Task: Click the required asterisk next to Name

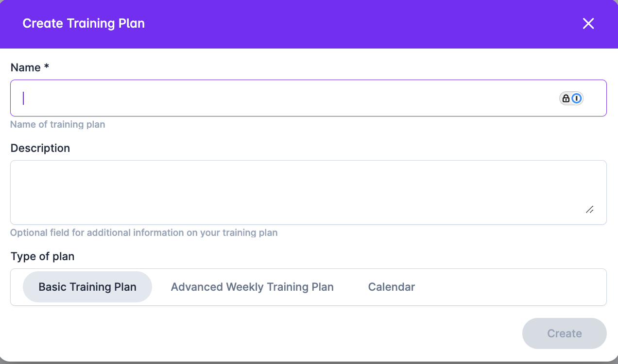Action: click(47, 66)
